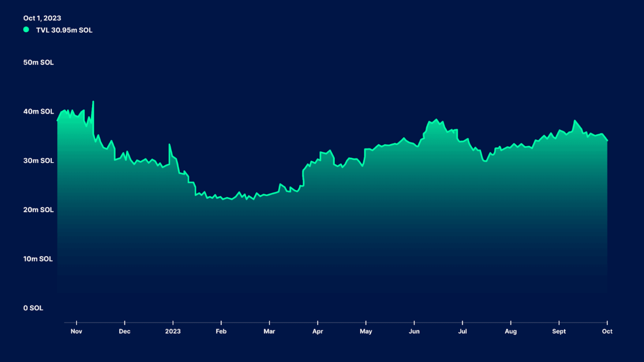
Task: Select the 40m SOL y-axis label
Action: 38,112
